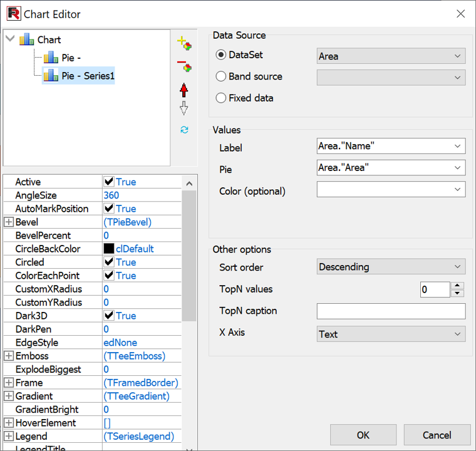Select the Fixed data radio button
476x451 pixels.
[221, 98]
